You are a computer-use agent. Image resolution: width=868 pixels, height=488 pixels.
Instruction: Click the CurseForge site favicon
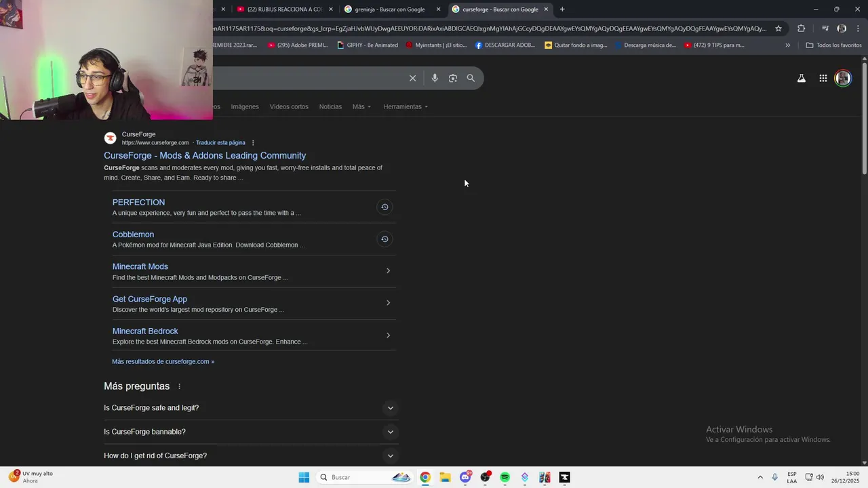tap(110, 138)
